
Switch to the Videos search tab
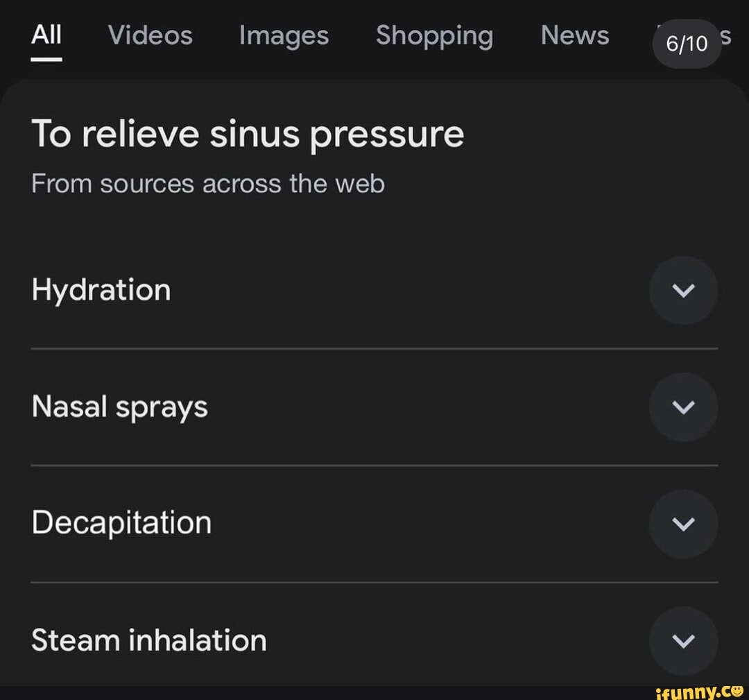pyautogui.click(x=149, y=36)
